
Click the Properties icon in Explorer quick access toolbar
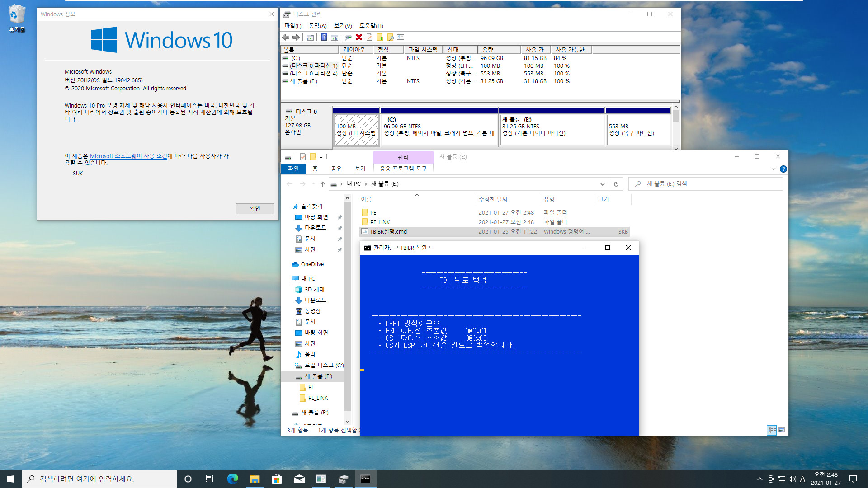tap(303, 157)
